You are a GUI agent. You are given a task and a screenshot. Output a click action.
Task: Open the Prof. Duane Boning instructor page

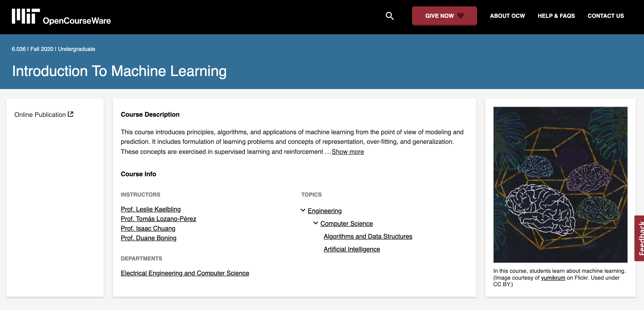(x=148, y=238)
